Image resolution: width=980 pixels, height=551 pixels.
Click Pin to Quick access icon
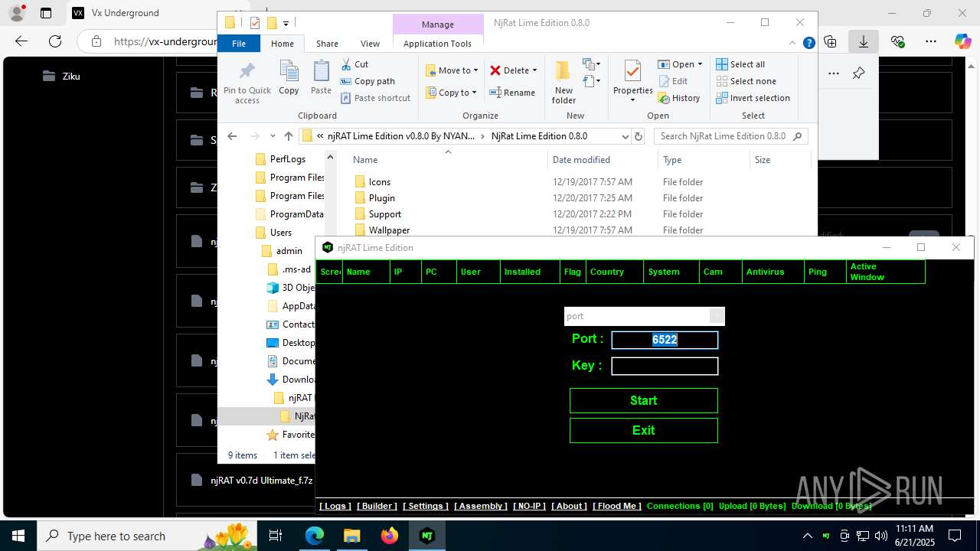247,82
